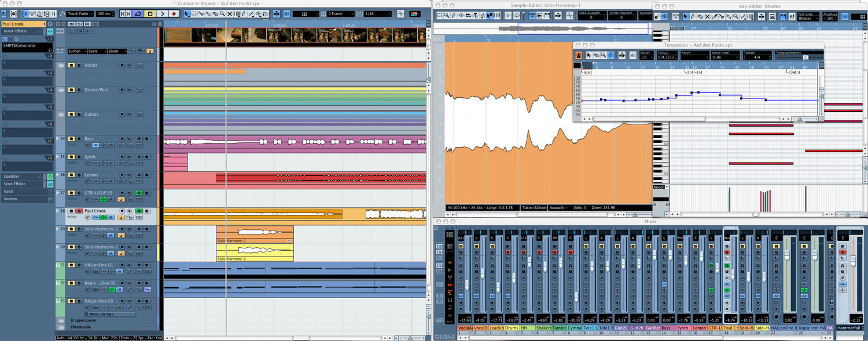The height and width of the screenshot is (341, 868).
Task: Click the Tempoaufnahme slider in Tempospur window
Action: coord(805,57)
